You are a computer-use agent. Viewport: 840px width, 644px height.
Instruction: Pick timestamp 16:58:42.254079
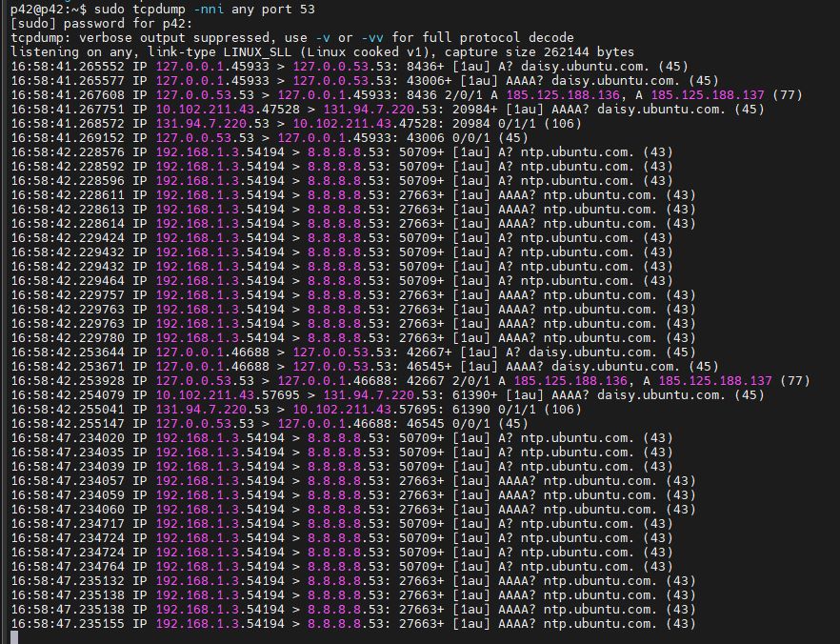(68, 394)
